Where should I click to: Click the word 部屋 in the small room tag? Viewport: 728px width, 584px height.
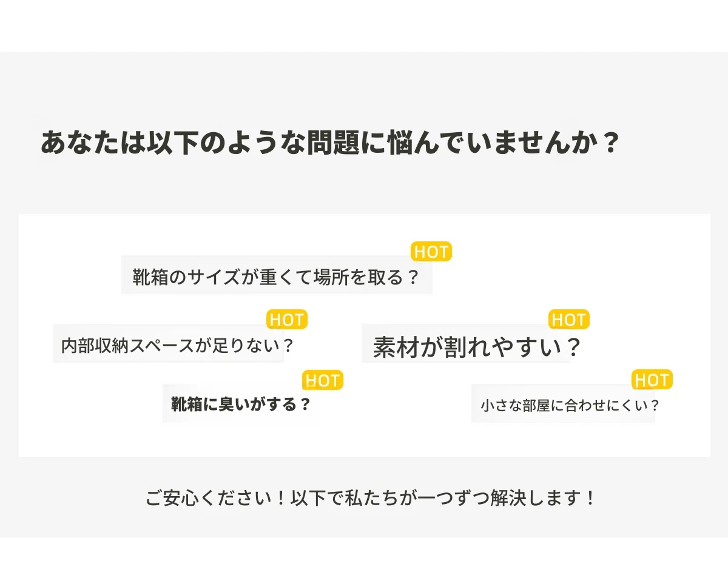pos(538,405)
